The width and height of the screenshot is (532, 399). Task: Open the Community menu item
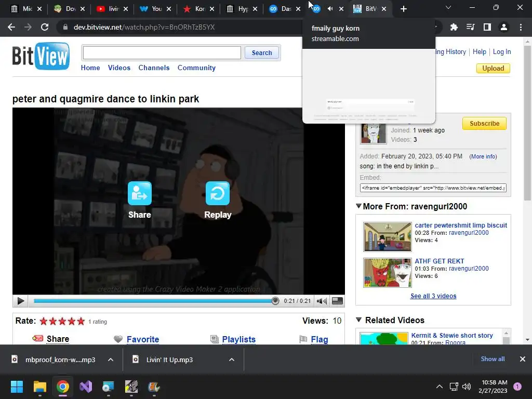pos(196,68)
